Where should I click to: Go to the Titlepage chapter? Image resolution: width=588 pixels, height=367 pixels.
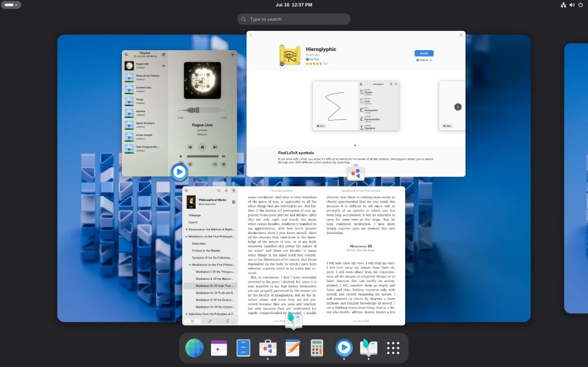pos(210,215)
